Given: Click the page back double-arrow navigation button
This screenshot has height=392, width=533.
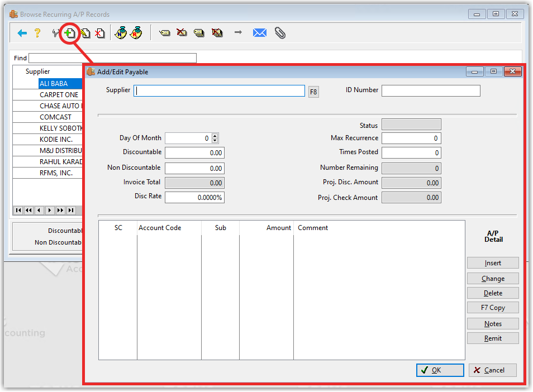Looking at the screenshot, I should pos(29,211).
